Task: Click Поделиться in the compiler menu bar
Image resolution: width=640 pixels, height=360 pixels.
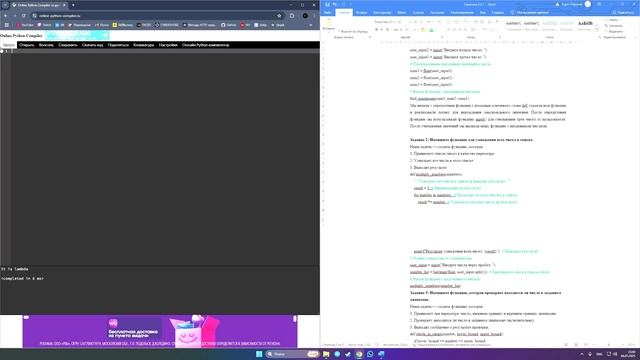Action: click(x=118, y=45)
